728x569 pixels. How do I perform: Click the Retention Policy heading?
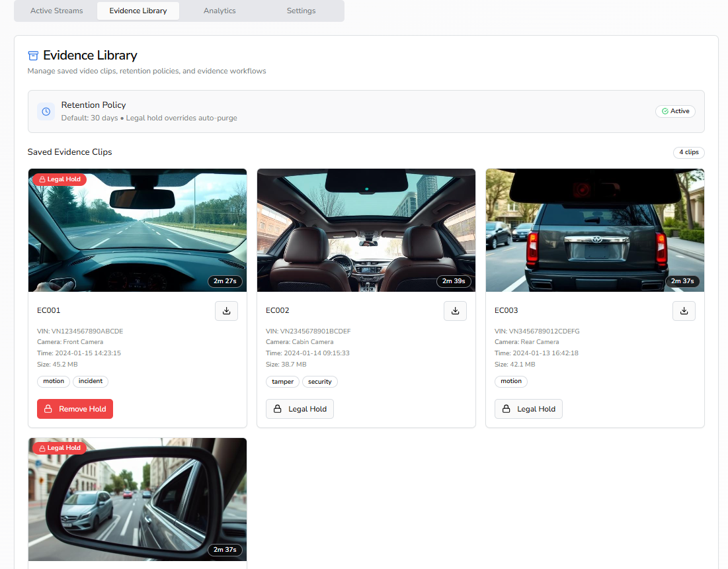pyautogui.click(x=94, y=105)
